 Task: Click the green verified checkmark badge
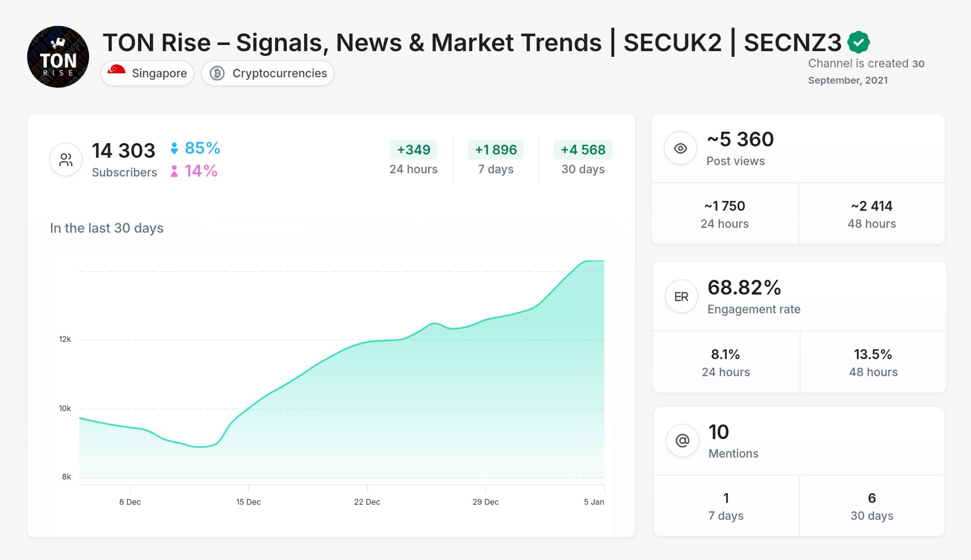(858, 42)
